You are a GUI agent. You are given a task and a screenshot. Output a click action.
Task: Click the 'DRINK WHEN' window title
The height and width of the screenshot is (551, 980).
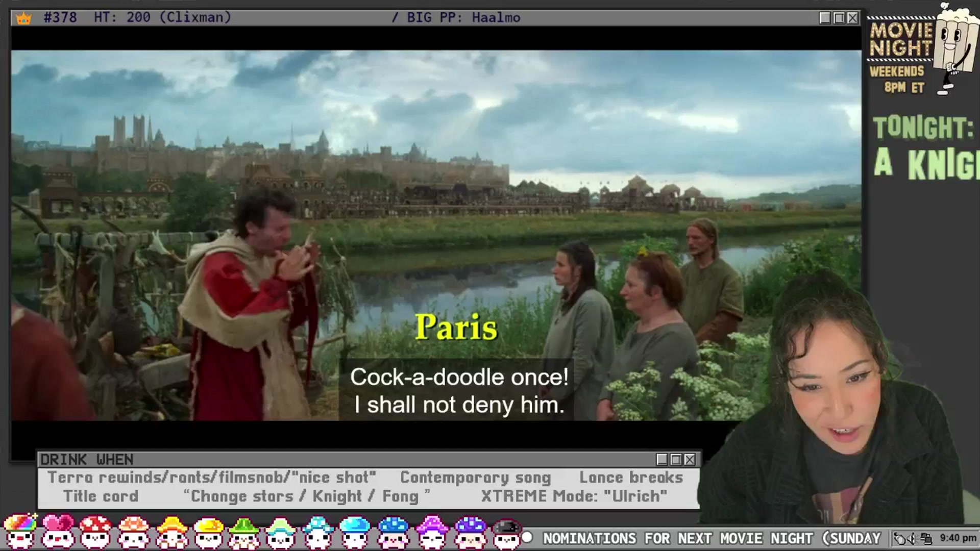pos(87,460)
